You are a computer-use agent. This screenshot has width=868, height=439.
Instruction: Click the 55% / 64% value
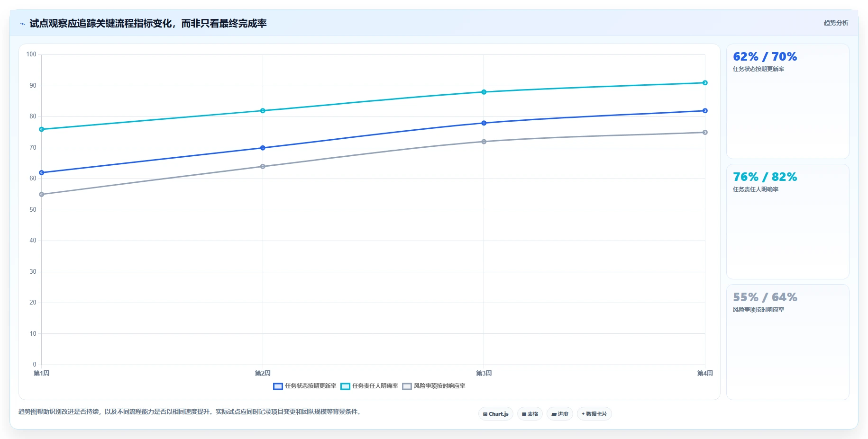tap(765, 297)
